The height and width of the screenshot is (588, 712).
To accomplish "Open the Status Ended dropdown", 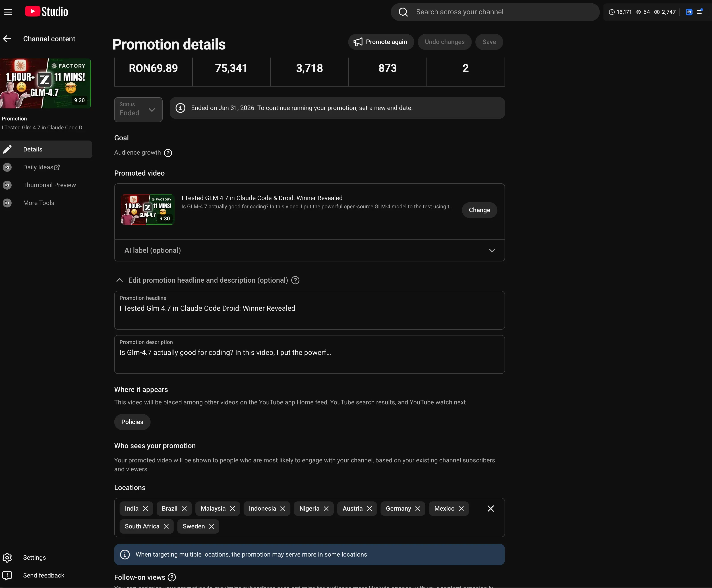I will [x=138, y=110].
